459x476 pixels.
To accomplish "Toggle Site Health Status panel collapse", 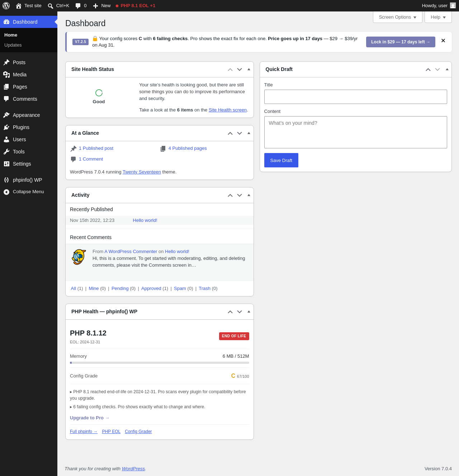I will click(x=249, y=69).
